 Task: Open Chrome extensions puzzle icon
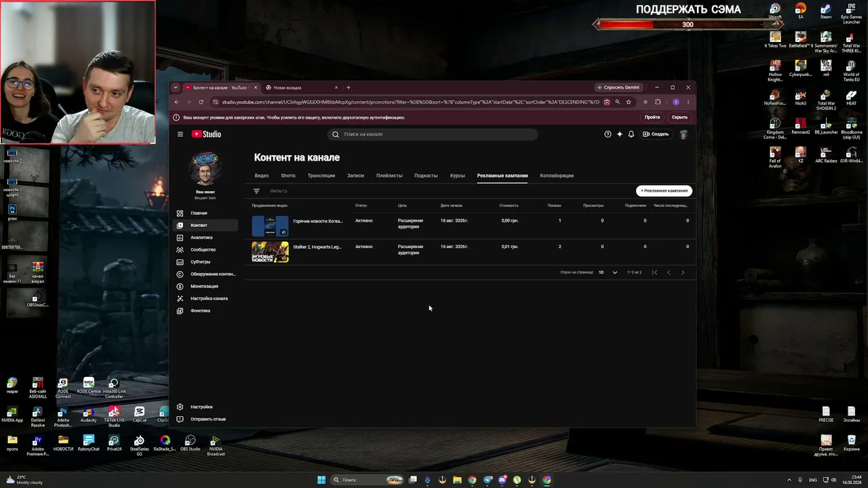(658, 102)
